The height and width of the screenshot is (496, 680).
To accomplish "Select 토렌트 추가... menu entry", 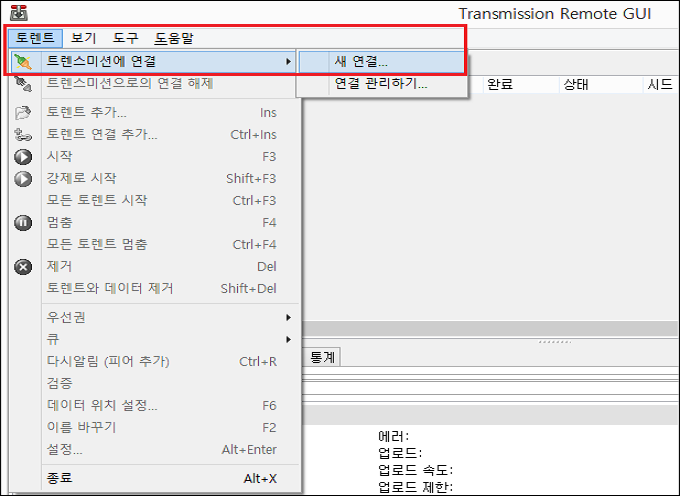I will pos(154,112).
